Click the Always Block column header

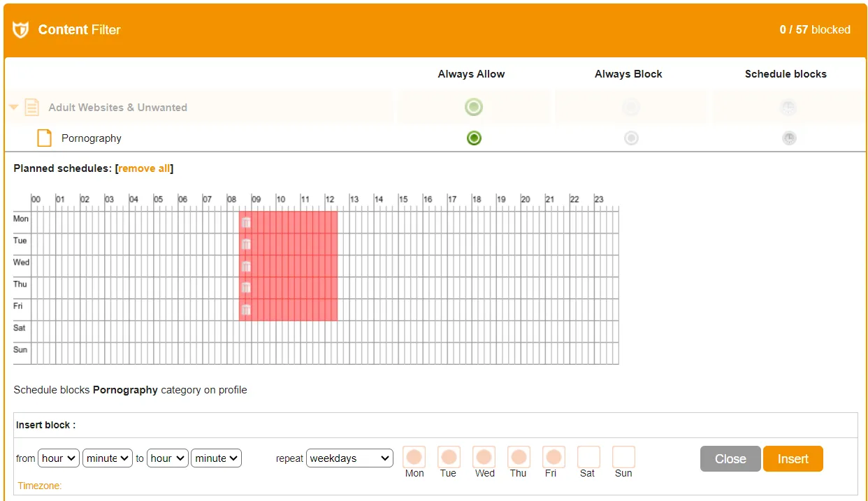coord(628,74)
